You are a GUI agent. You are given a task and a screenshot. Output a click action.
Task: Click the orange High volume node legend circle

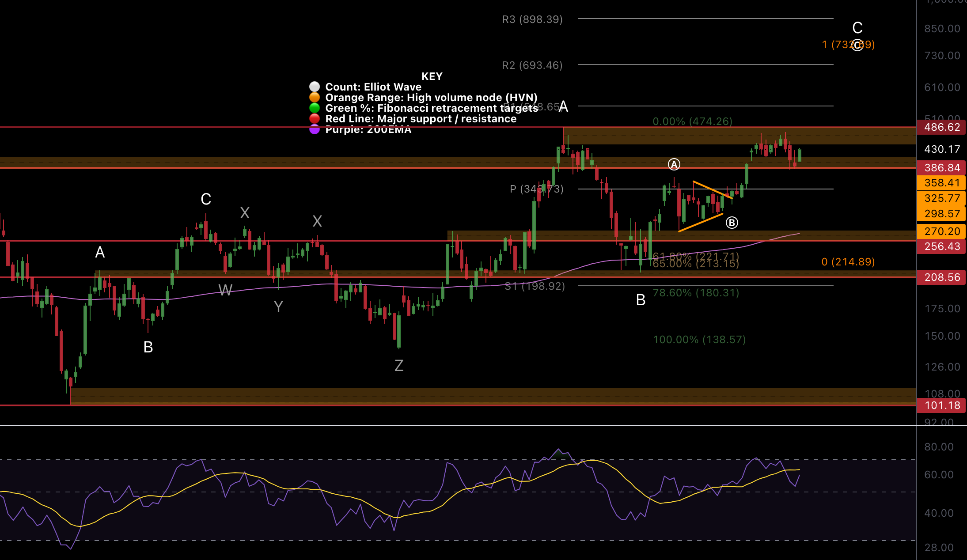[314, 97]
